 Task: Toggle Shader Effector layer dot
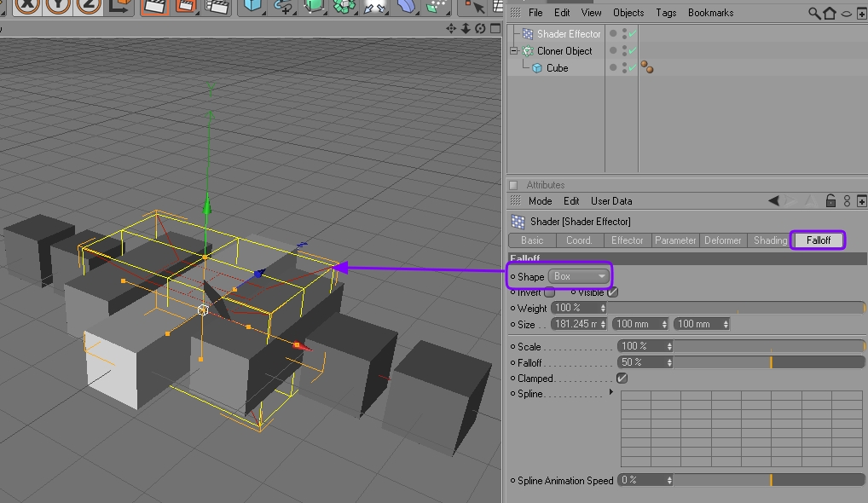tap(613, 34)
